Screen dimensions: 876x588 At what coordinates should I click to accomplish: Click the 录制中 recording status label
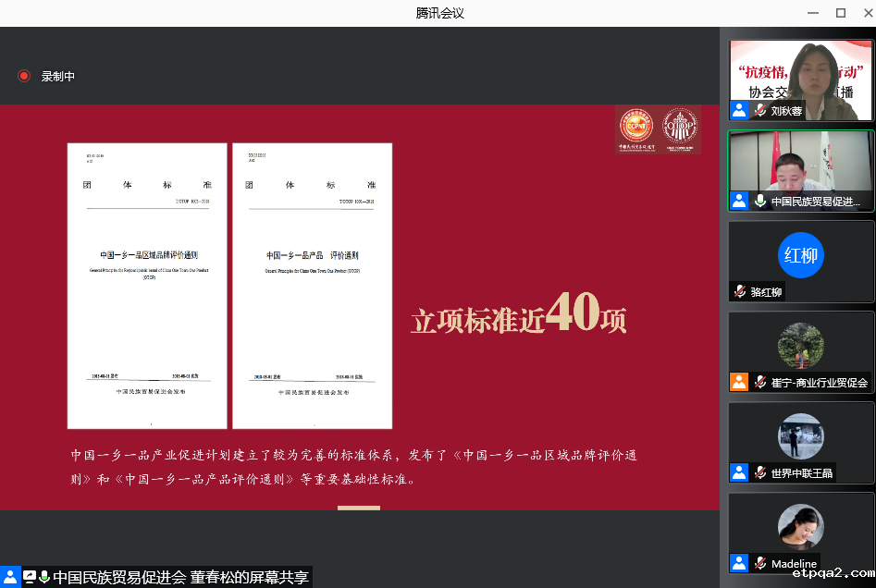tap(57, 77)
